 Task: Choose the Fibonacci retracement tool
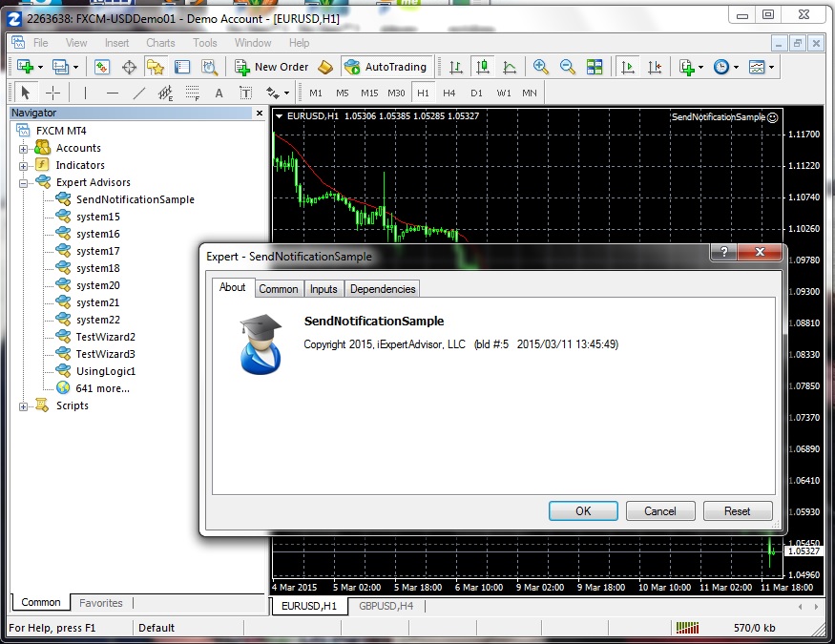(192, 93)
